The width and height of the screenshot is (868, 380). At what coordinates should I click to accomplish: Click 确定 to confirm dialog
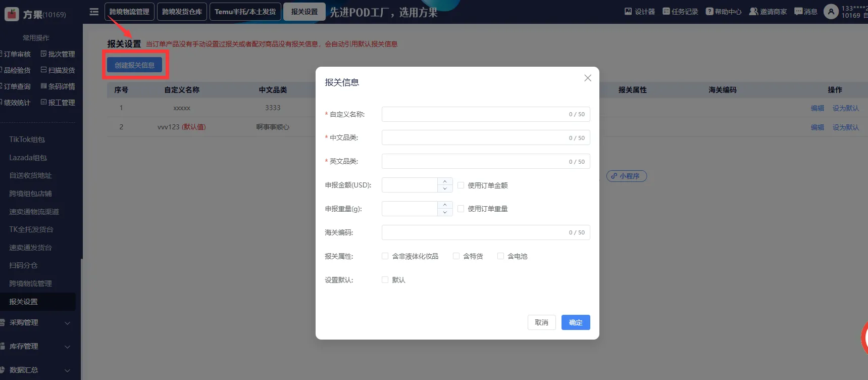coord(576,322)
